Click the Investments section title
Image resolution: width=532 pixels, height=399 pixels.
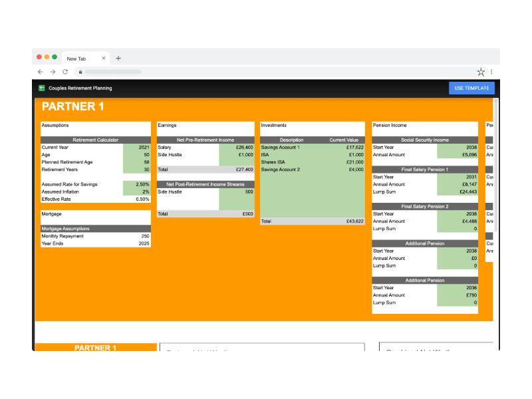274,126
